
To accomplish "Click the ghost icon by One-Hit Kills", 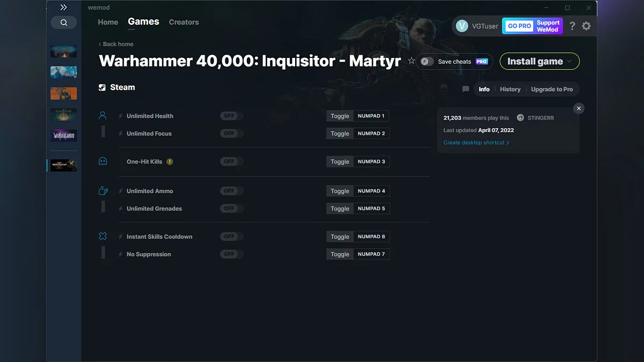I will (x=103, y=161).
